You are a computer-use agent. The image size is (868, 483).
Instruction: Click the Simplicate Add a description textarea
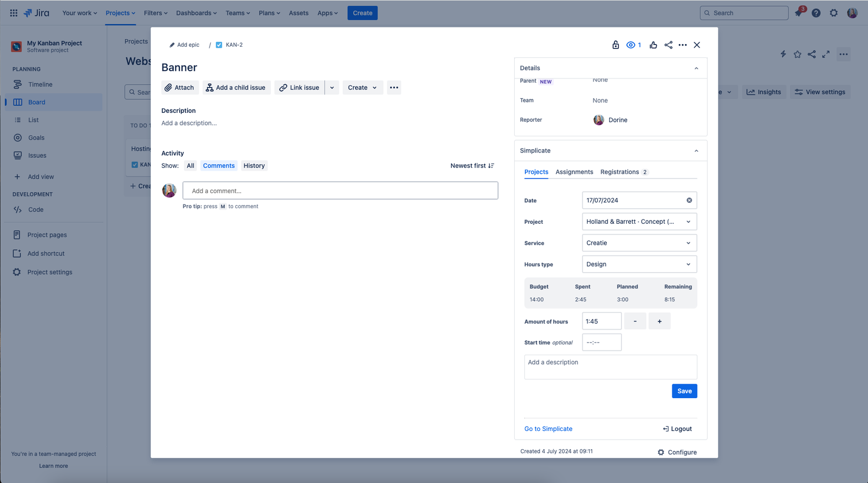(611, 367)
